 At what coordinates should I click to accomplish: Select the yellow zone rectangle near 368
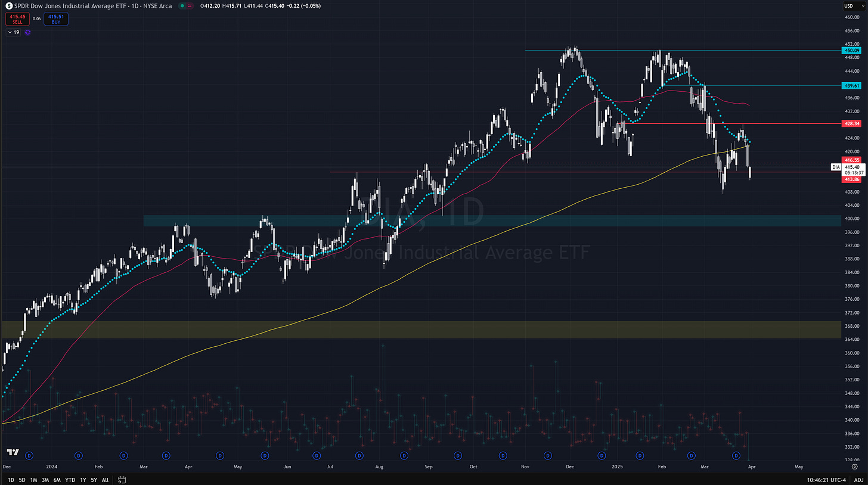coord(420,329)
